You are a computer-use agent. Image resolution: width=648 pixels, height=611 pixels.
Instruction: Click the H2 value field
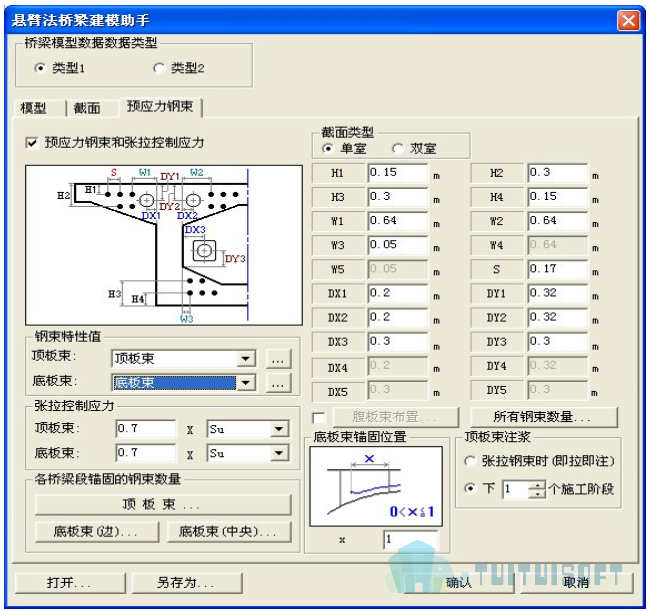[x=557, y=173]
